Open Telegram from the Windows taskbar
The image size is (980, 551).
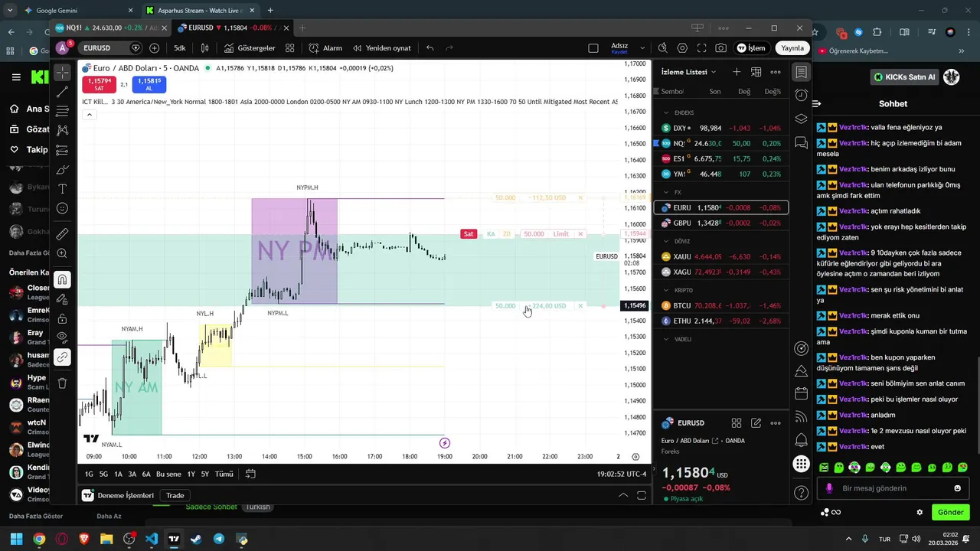click(219, 539)
